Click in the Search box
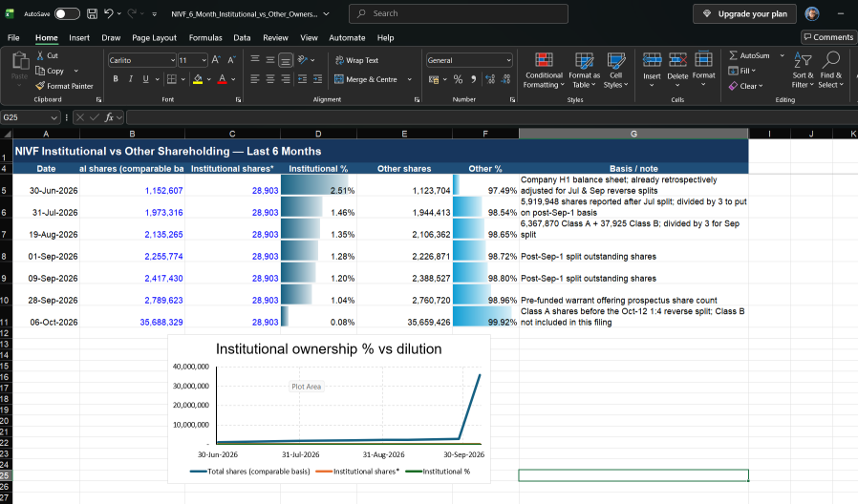Image resolution: width=858 pixels, height=504 pixels. click(x=459, y=13)
